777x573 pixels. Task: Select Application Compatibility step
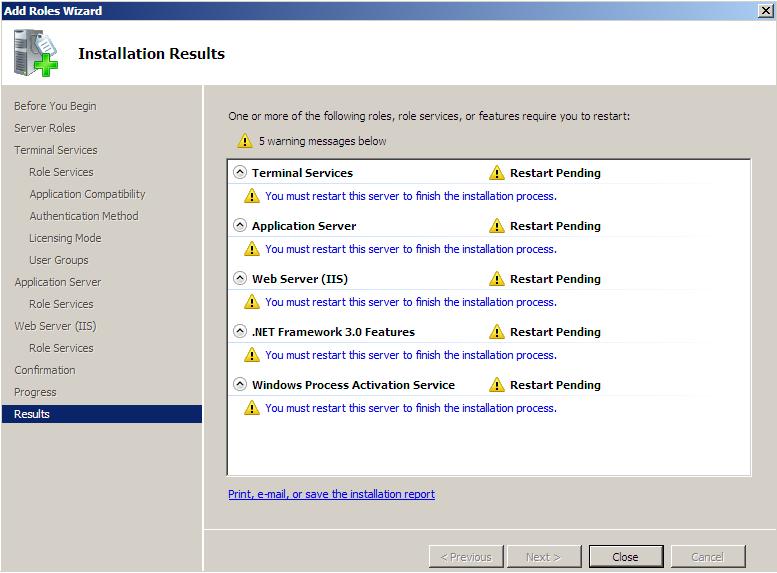coord(87,194)
